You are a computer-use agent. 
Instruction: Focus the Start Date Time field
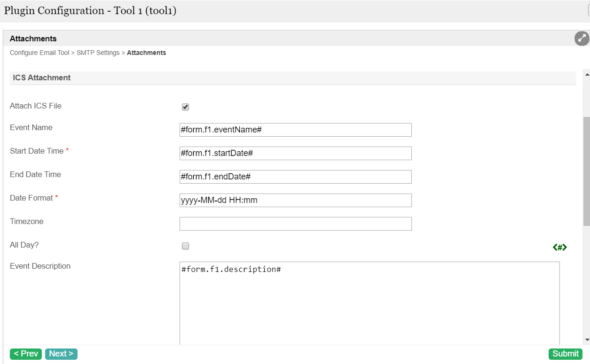coord(295,153)
